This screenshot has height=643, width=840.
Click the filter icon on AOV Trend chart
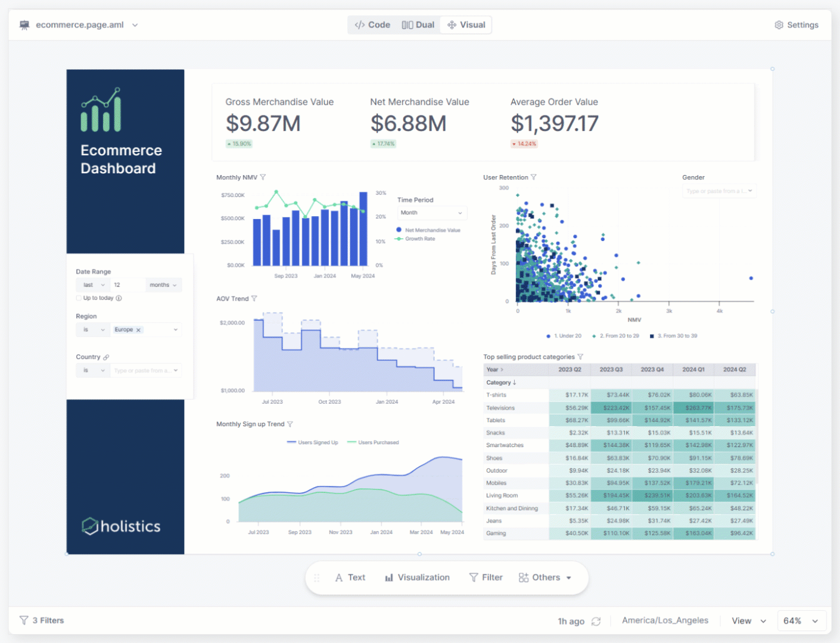255,298
